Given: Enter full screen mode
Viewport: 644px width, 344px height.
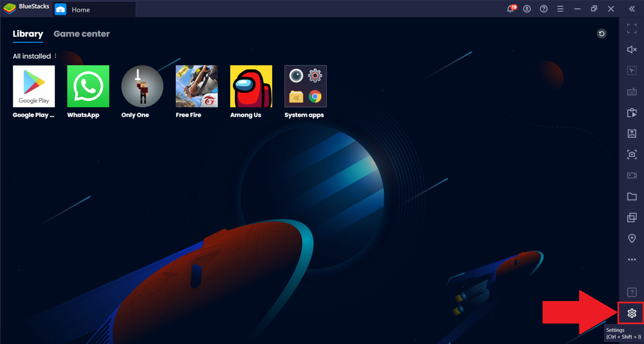Looking at the screenshot, I should pyautogui.click(x=632, y=29).
